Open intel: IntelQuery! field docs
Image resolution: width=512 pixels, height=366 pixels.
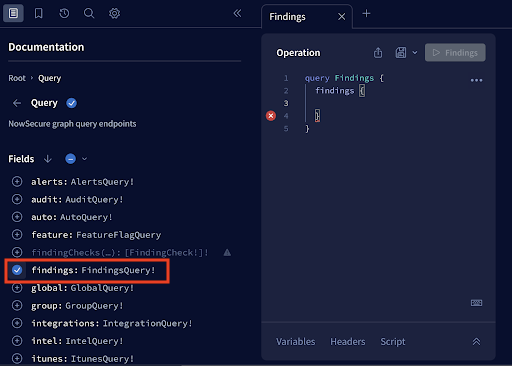coord(77,341)
